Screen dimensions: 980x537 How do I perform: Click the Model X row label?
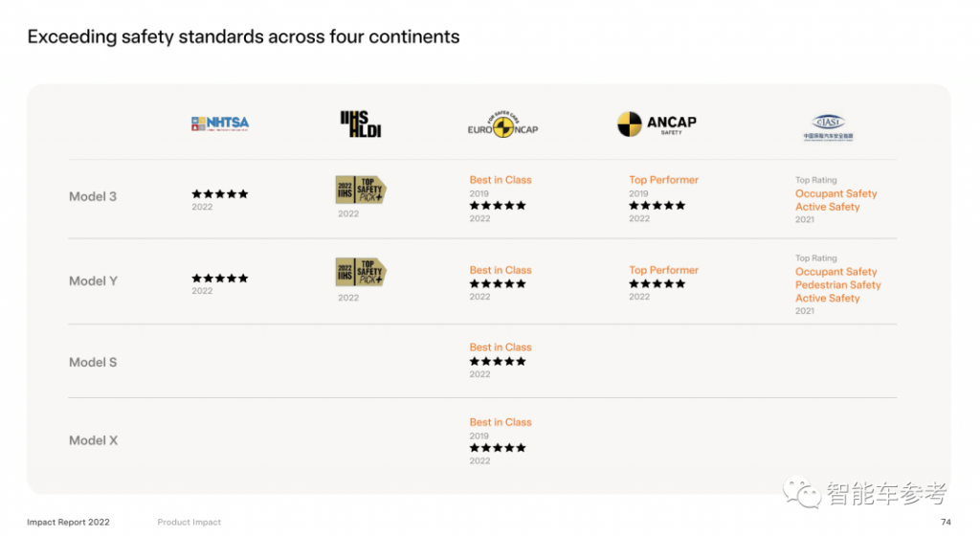[93, 440]
